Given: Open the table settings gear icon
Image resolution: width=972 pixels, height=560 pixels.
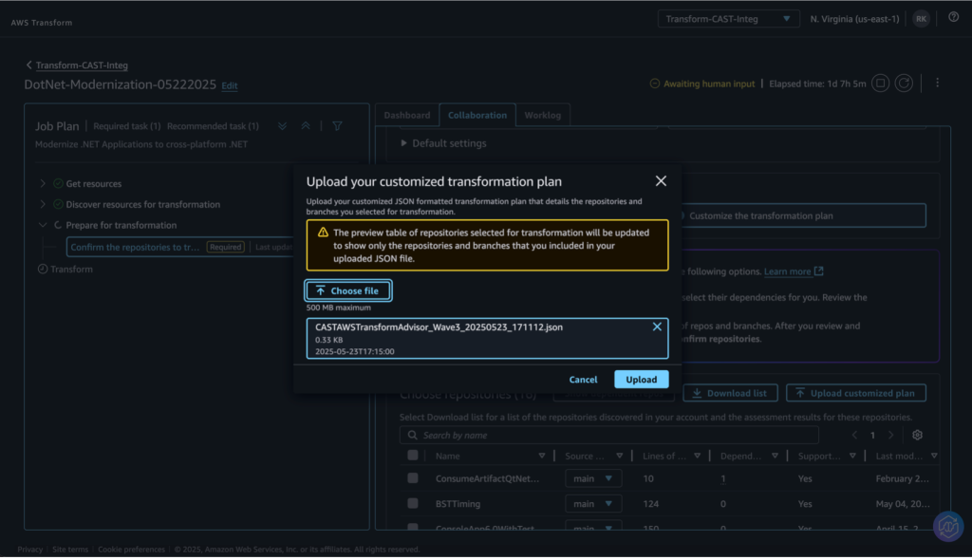Looking at the screenshot, I should [916, 435].
